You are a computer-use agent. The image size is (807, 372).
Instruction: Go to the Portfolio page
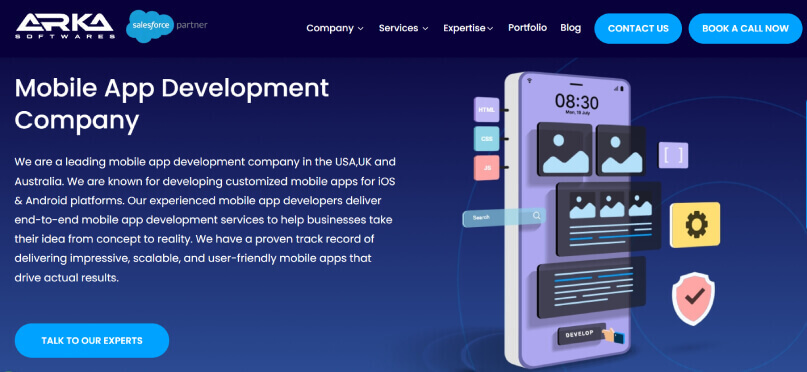point(528,28)
